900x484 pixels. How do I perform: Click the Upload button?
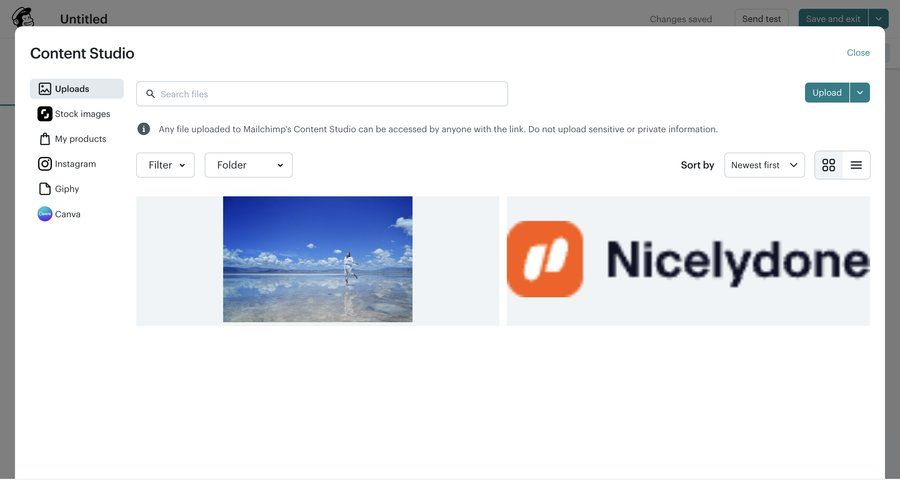point(827,92)
